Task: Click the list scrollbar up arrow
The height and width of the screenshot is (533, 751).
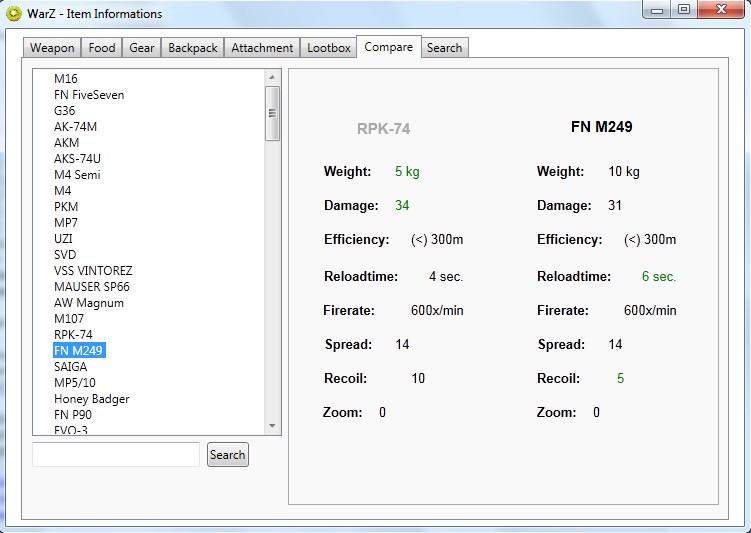Action: (272, 77)
